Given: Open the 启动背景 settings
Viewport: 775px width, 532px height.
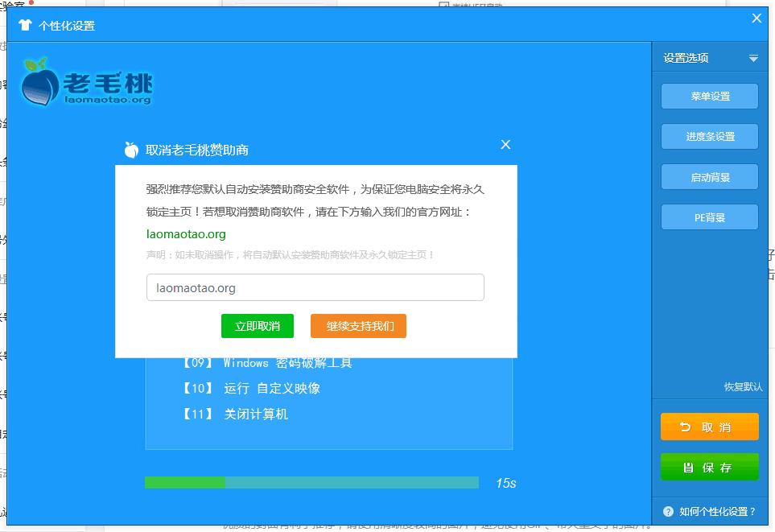Looking at the screenshot, I should [x=709, y=176].
